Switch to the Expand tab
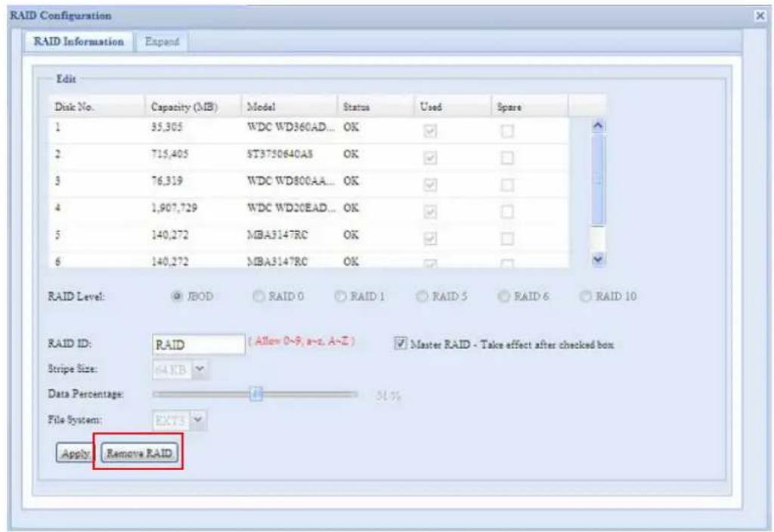 tap(162, 42)
